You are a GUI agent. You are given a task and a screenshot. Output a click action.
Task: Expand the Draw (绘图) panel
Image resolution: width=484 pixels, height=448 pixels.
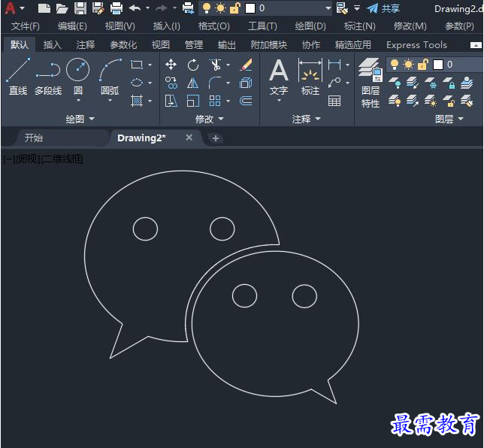pyautogui.click(x=80, y=119)
